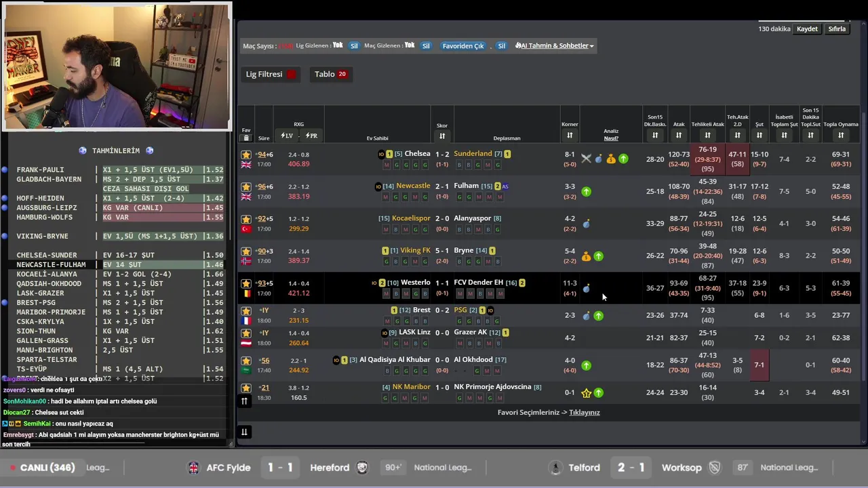Sort table by Skor column
The height and width of the screenshot is (488, 868).
click(x=442, y=136)
